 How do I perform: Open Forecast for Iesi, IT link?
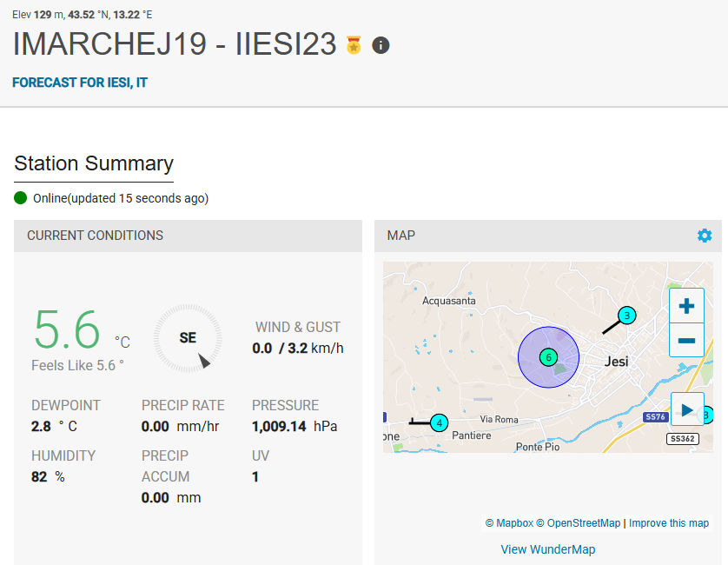[x=86, y=83]
